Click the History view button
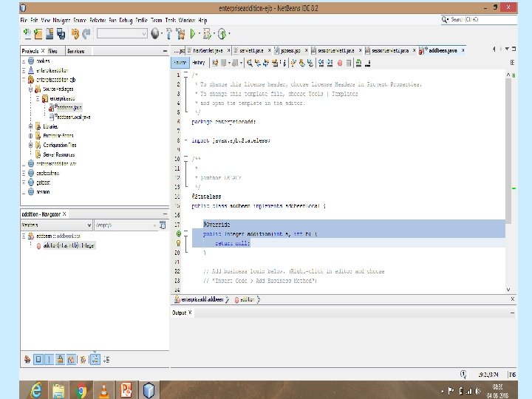 pyautogui.click(x=199, y=63)
